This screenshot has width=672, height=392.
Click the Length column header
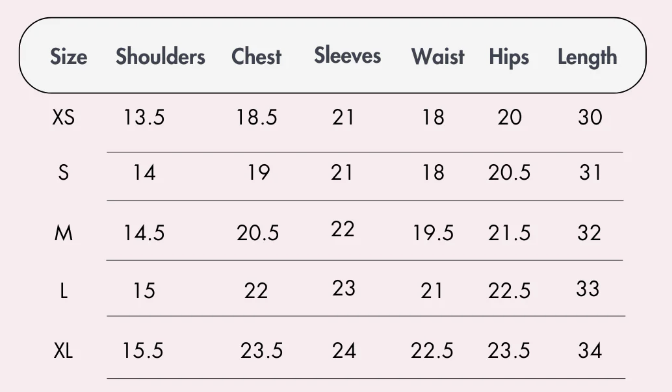coord(587,57)
